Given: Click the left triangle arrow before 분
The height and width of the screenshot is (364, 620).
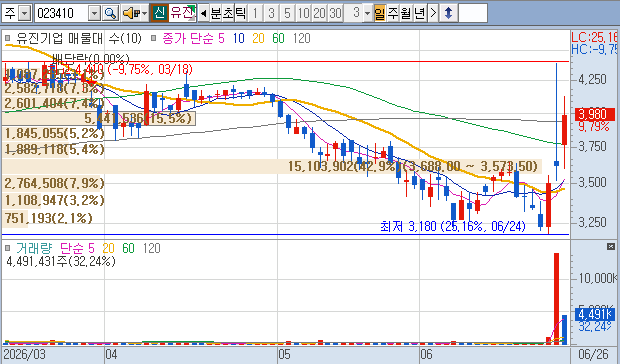Looking at the screenshot, I should click(x=203, y=13).
